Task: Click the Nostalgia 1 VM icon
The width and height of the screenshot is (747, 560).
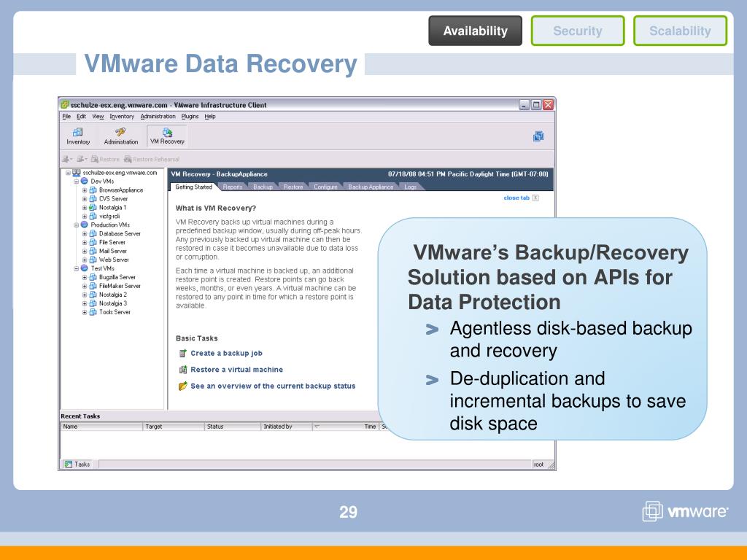Action: [x=93, y=207]
